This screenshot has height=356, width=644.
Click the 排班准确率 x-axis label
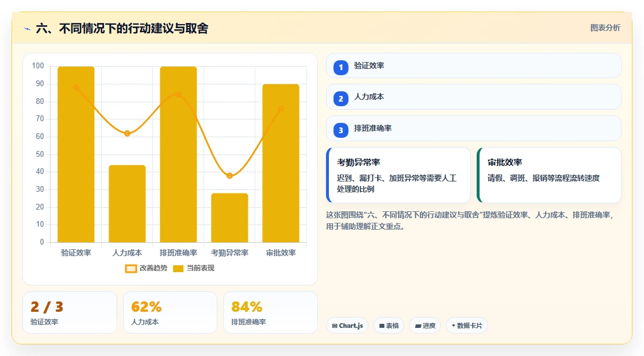pyautogui.click(x=178, y=253)
